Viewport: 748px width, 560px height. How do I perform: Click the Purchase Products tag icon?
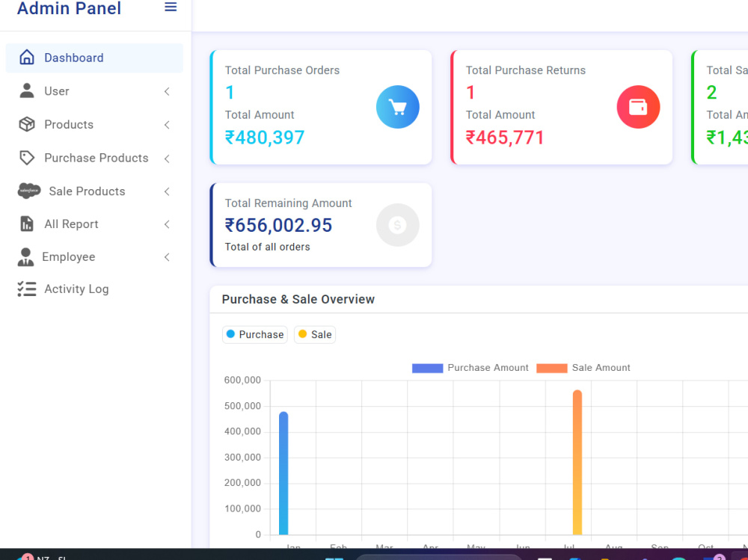[27, 158]
